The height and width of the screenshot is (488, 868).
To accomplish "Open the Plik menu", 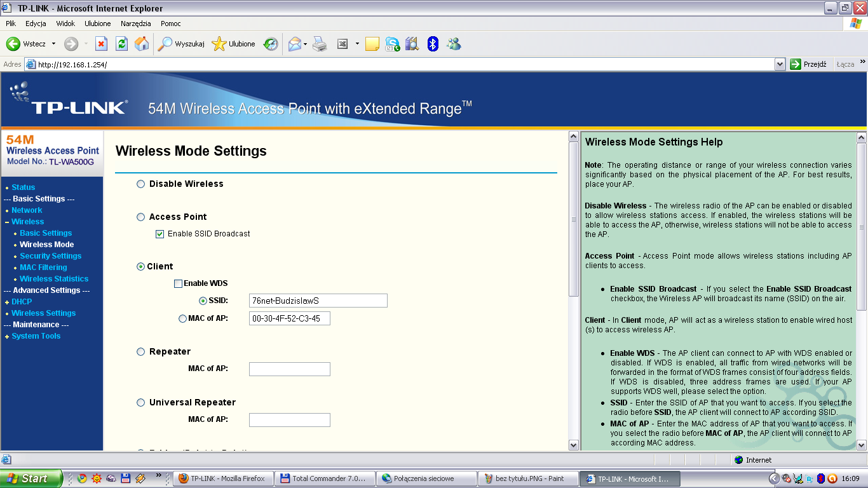I will [11, 24].
